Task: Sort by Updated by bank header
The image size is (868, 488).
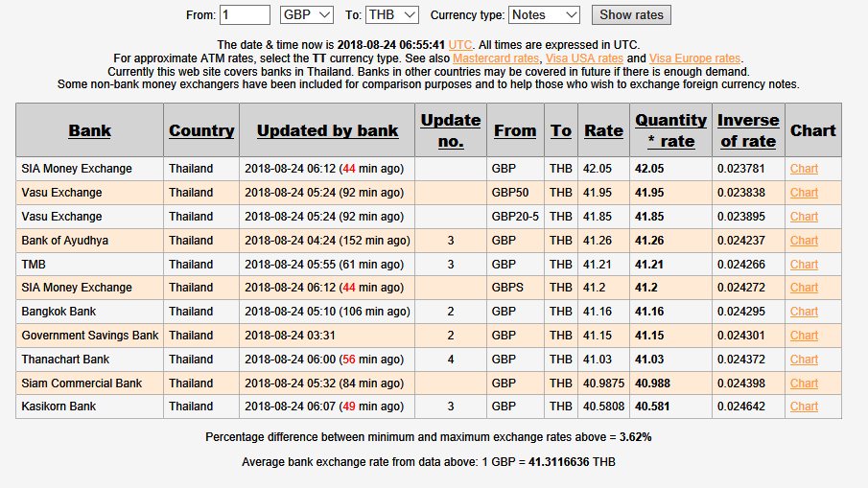Action: 327,130
